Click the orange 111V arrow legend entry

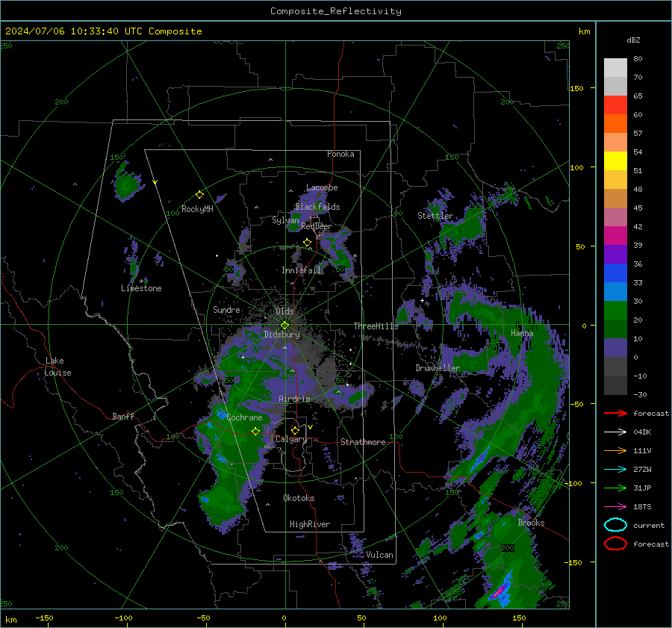615,450
